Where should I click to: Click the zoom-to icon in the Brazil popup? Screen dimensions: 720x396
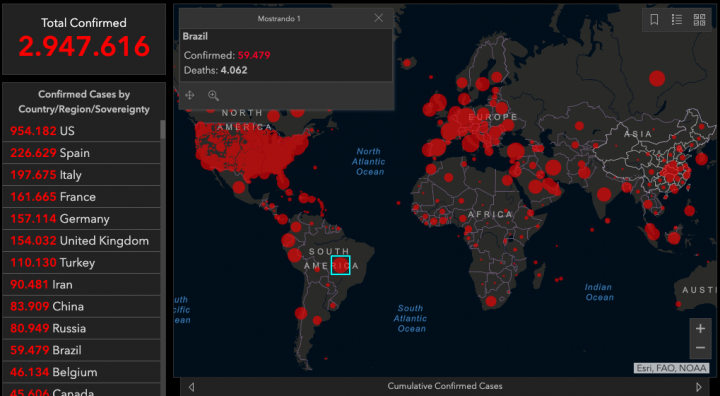213,95
